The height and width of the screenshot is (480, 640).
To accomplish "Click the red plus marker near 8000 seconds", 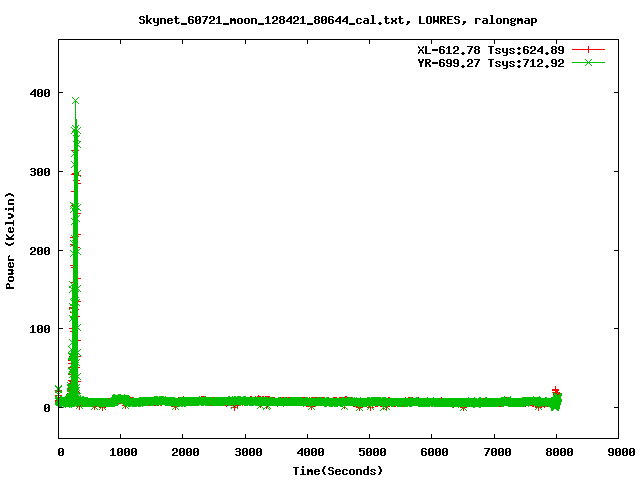I will click(x=555, y=391).
